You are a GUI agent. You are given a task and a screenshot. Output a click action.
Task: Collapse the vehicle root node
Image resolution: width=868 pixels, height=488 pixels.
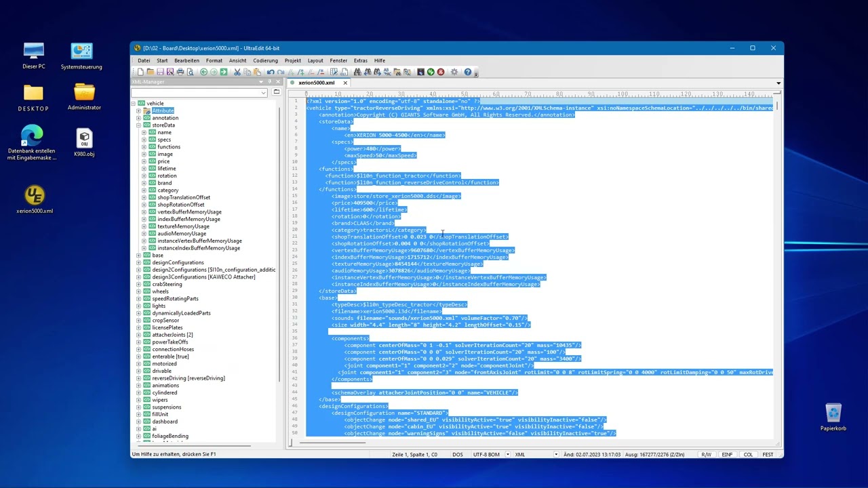(x=134, y=104)
